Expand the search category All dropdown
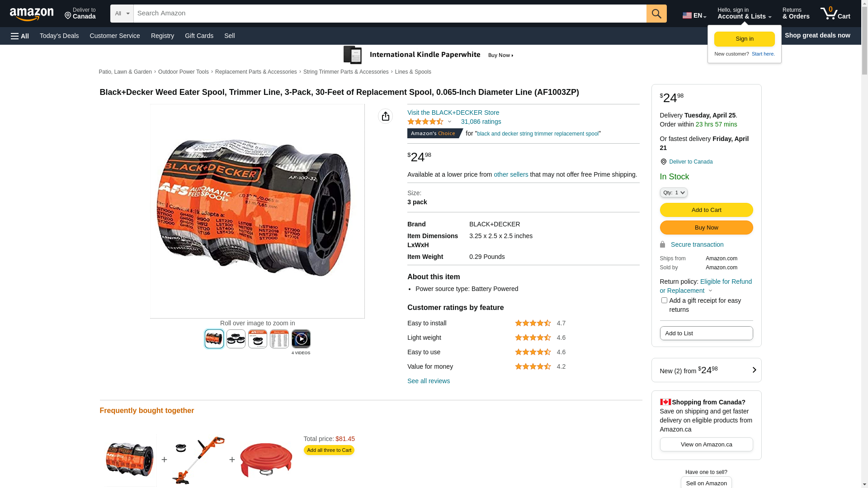This screenshot has height=488, width=868. [x=122, y=14]
